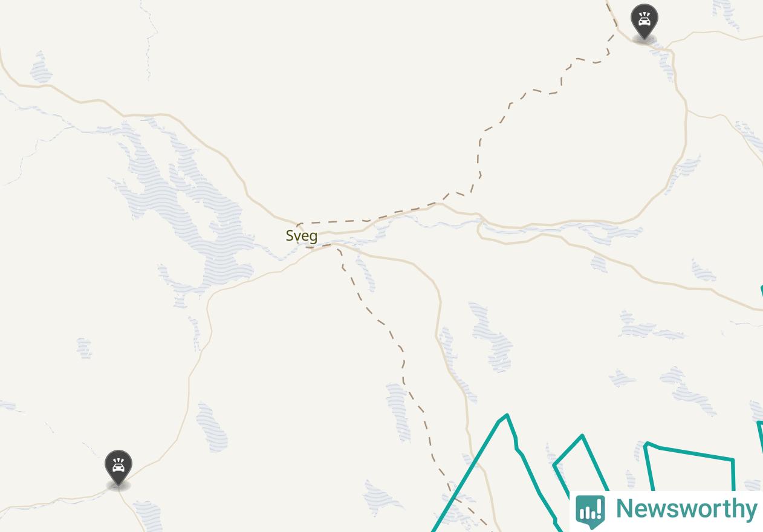Click the lake at the bottom center of map

coord(381,497)
